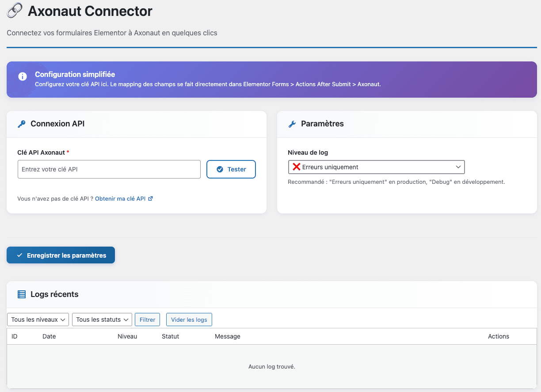Click the Tester button
The image size is (541, 392).
pyautogui.click(x=231, y=169)
